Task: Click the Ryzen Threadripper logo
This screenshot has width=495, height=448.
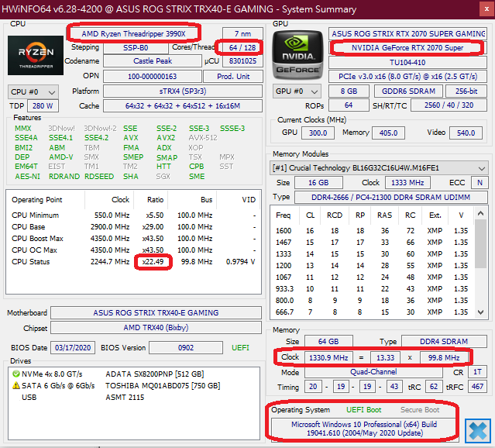Action: [36, 56]
